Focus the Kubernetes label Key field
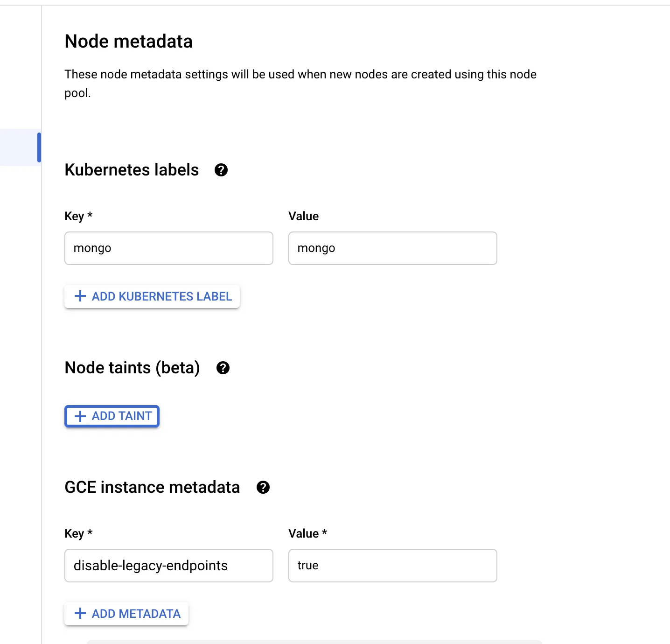 coord(168,248)
